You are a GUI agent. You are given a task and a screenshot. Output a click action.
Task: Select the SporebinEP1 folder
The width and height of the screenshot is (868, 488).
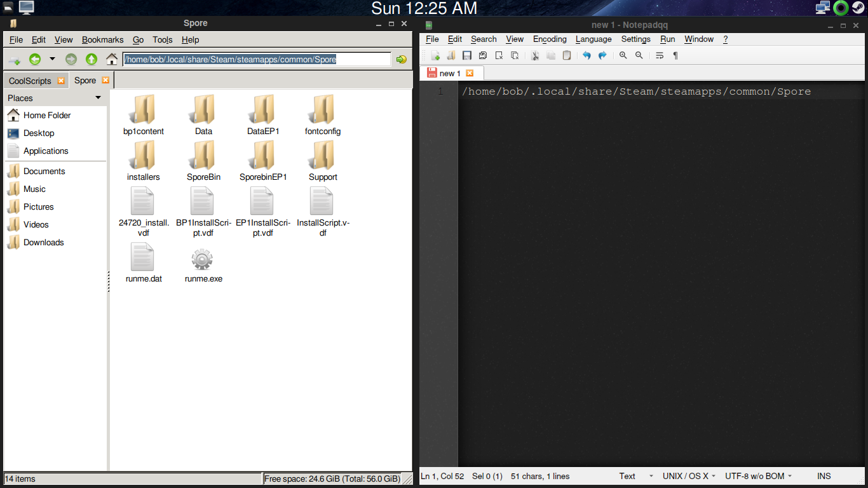tap(263, 161)
